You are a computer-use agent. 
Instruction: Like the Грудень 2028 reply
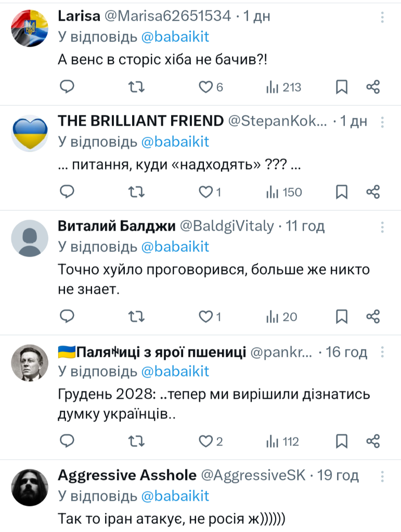(x=206, y=442)
